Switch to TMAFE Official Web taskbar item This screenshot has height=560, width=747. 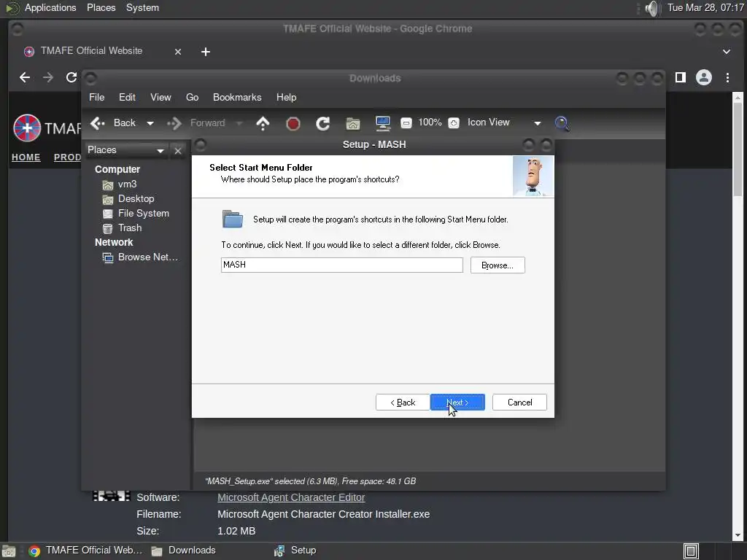click(85, 551)
